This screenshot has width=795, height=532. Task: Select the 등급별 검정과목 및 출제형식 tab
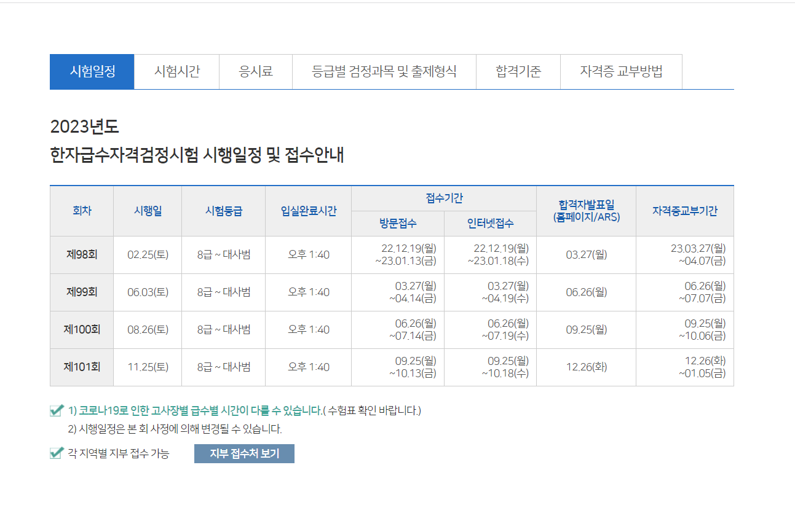(x=383, y=72)
